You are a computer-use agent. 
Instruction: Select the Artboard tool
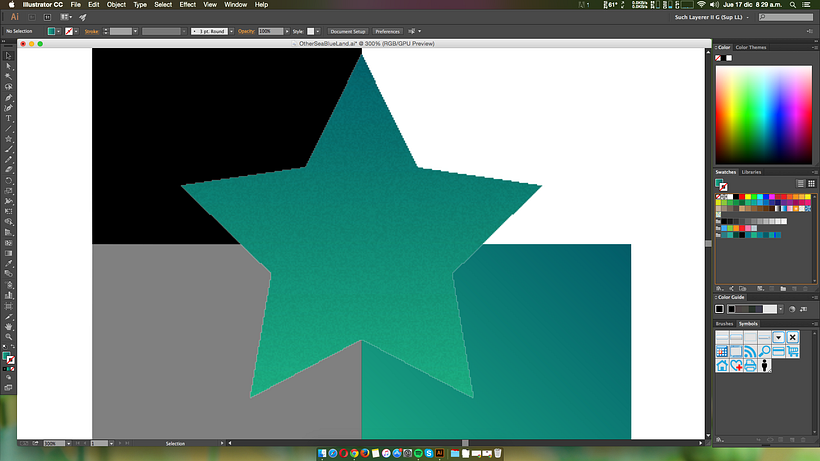point(8,306)
